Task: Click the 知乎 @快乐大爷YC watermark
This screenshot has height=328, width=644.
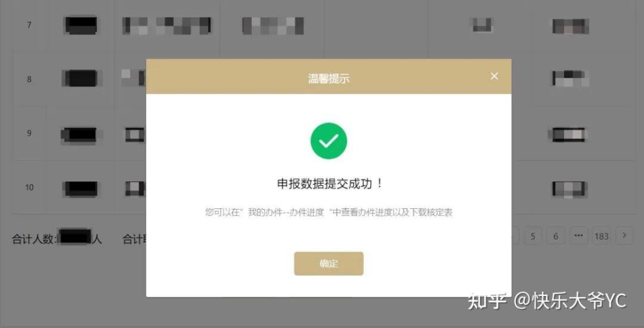Action: pyautogui.click(x=547, y=301)
